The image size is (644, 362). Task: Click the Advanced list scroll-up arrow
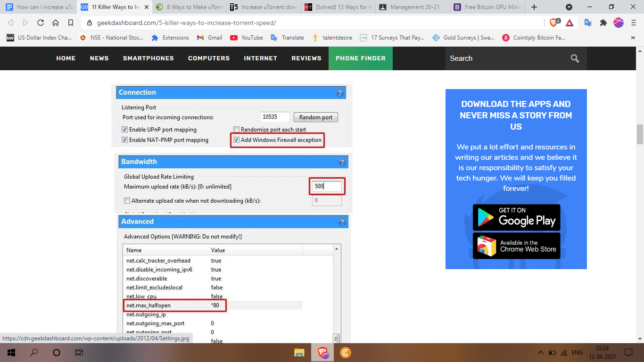(x=336, y=248)
